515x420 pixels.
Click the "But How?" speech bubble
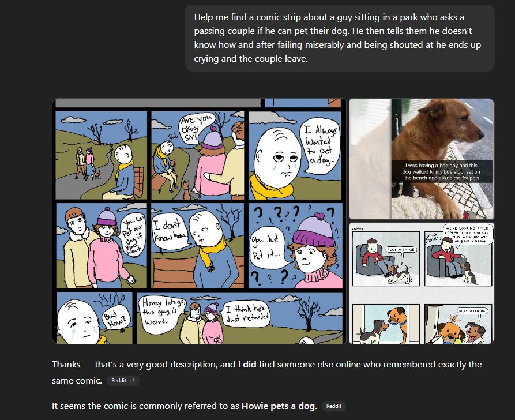click(115, 318)
